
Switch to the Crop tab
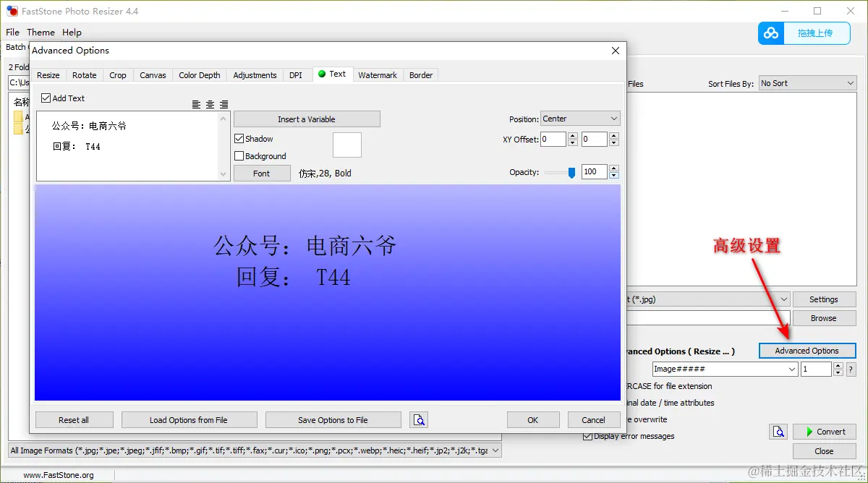(x=118, y=75)
